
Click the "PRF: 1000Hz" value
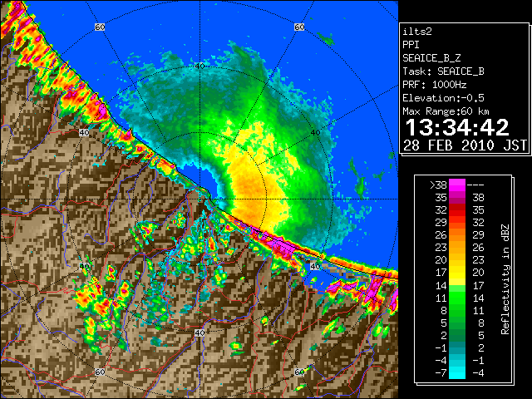point(435,85)
